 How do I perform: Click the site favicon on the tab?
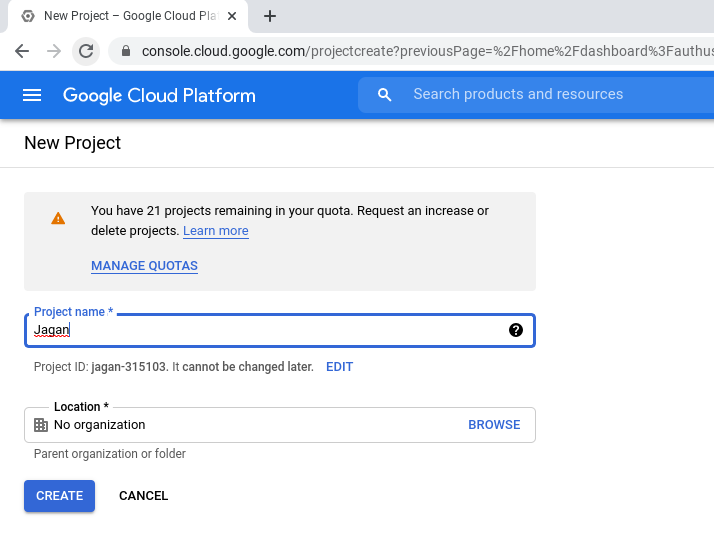28,16
